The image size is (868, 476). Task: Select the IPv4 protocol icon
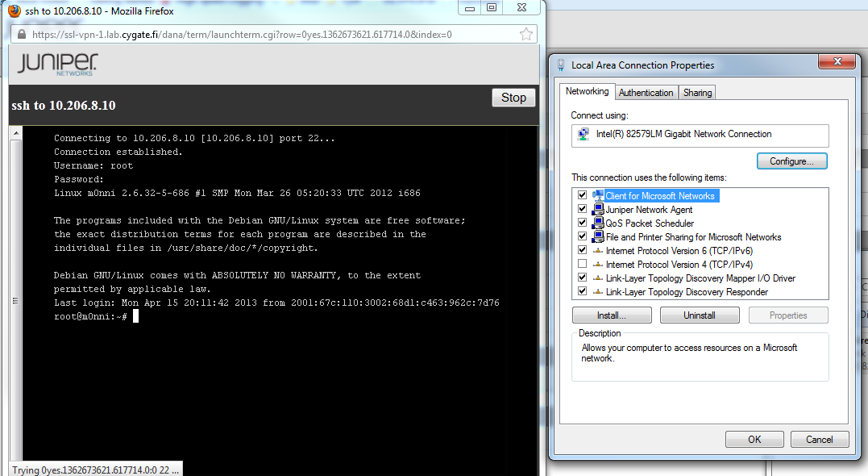(x=598, y=265)
